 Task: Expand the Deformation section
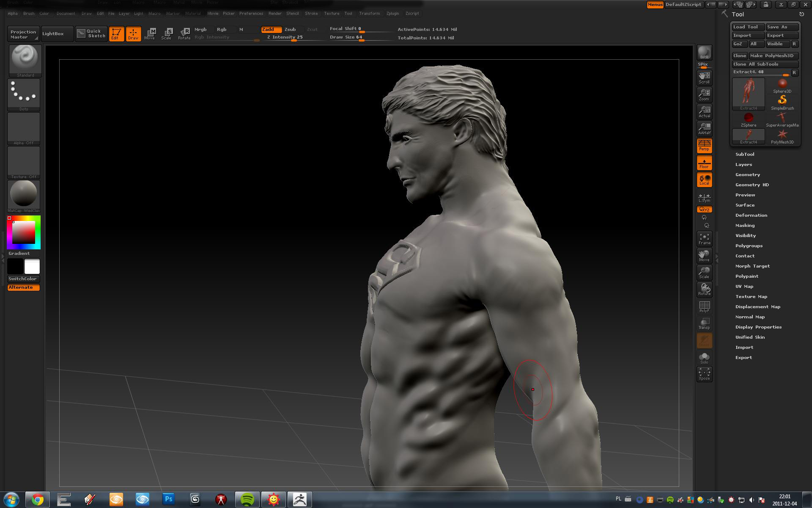[x=751, y=215]
